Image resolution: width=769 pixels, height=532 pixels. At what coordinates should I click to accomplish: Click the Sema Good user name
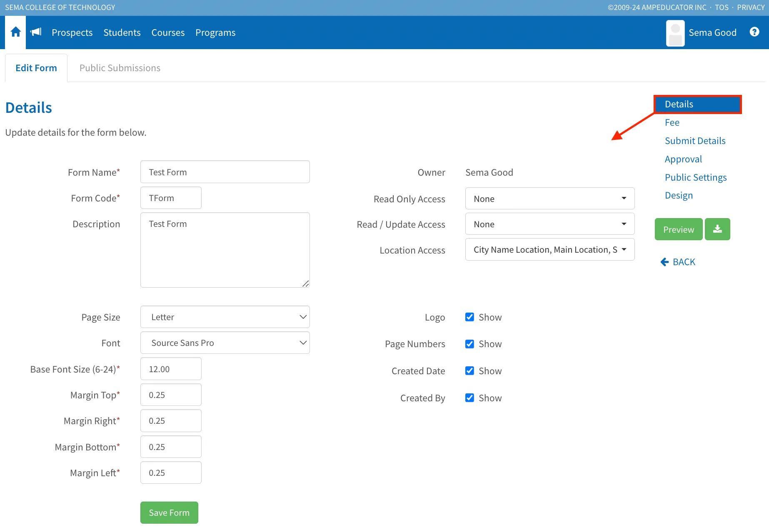(712, 32)
